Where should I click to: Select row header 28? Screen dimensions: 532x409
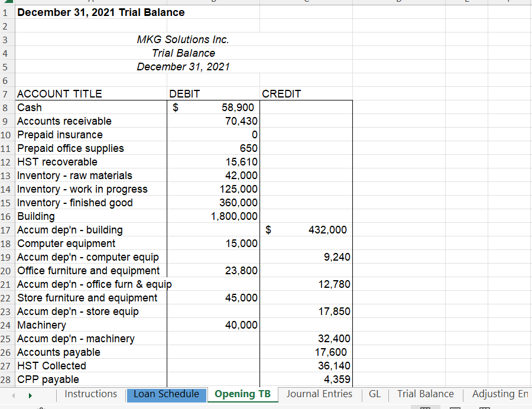[7, 379]
